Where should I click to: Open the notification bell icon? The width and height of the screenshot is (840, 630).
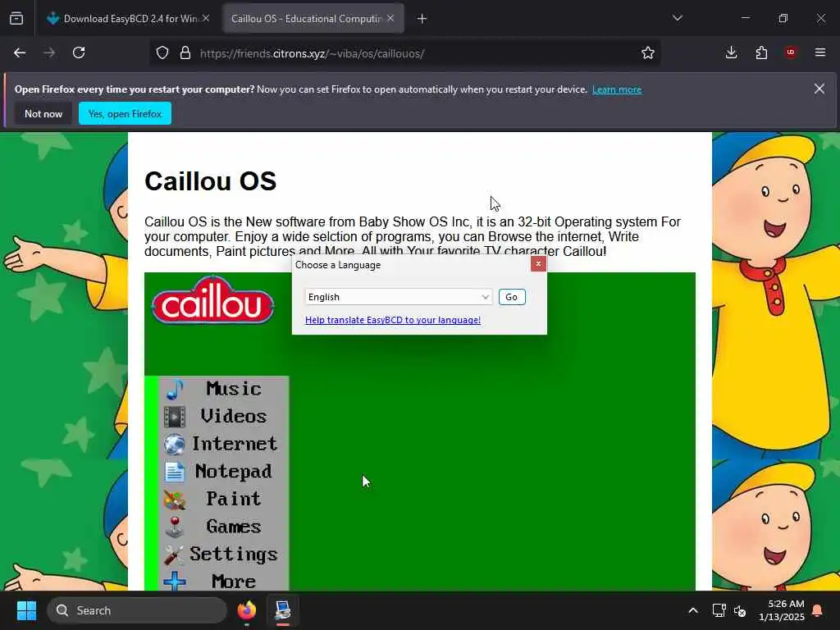(818, 610)
